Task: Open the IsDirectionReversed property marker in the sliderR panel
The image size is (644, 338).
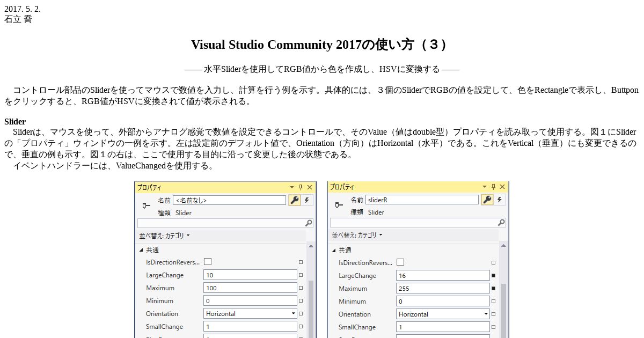Action: coord(493,262)
